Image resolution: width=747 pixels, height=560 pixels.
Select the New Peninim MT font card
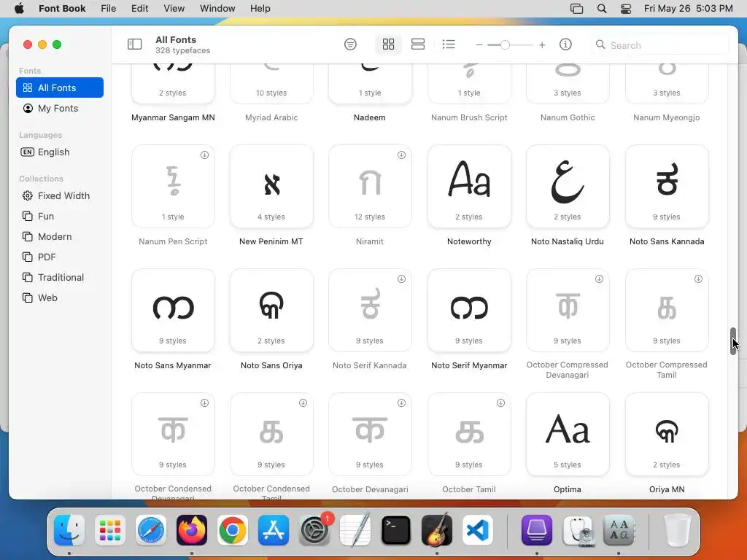pyautogui.click(x=271, y=186)
